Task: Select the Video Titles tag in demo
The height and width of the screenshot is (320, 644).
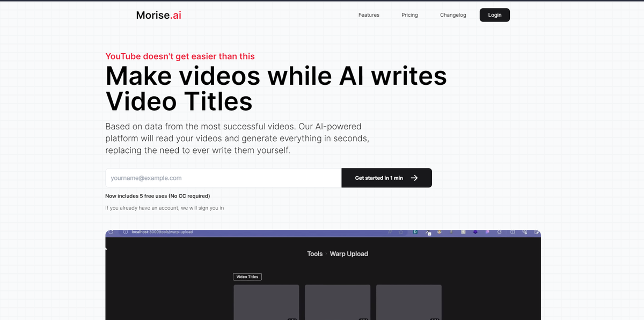Action: pyautogui.click(x=247, y=277)
